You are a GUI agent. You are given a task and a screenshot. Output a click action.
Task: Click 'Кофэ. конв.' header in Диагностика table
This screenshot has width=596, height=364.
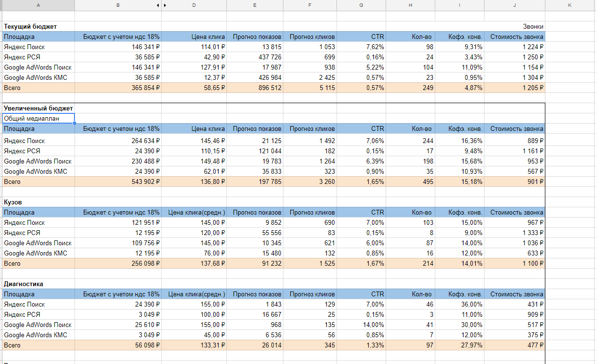pos(459,294)
